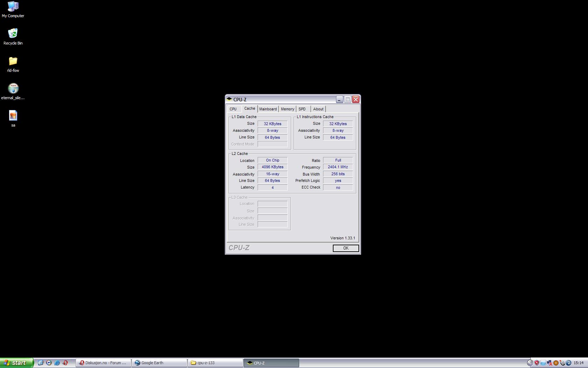
Task: Click L2 Cache Line Size '64 Bytes' value
Action: click(x=272, y=180)
